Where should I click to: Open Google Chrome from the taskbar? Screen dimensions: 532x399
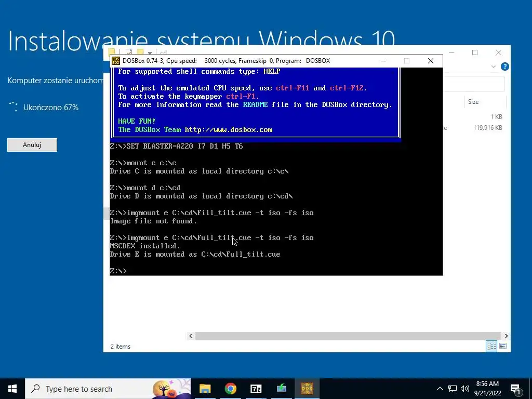coord(230,389)
